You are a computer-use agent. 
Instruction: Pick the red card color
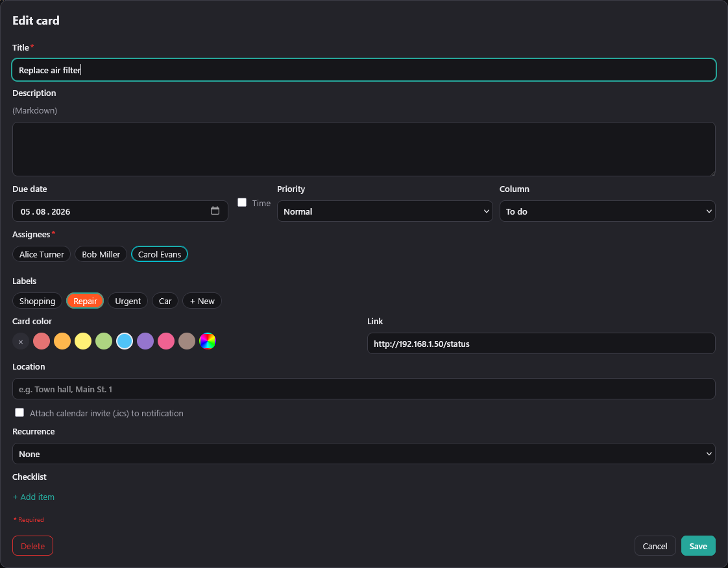(x=42, y=342)
